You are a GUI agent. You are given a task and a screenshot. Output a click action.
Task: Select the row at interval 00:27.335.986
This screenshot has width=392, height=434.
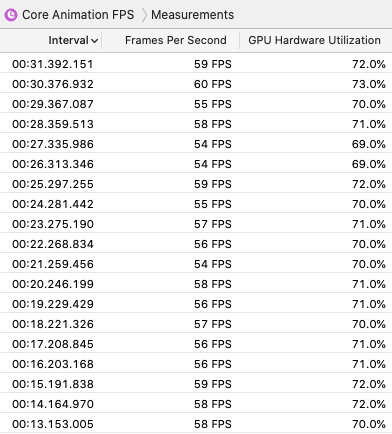[x=196, y=144]
